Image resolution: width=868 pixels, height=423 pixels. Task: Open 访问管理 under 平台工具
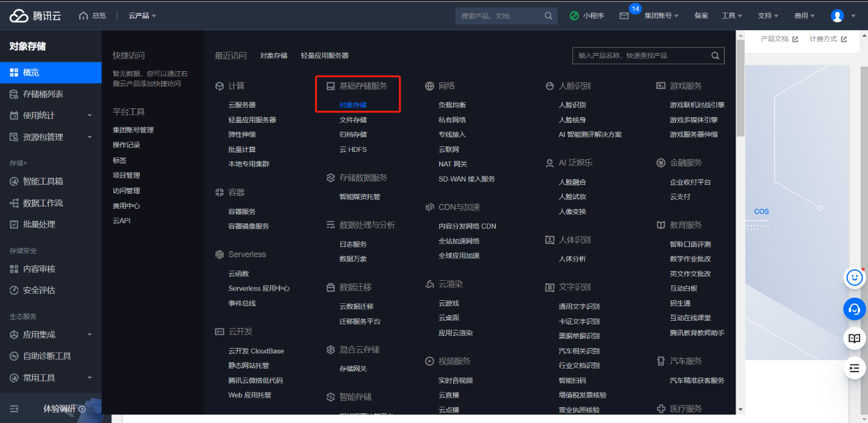(126, 191)
